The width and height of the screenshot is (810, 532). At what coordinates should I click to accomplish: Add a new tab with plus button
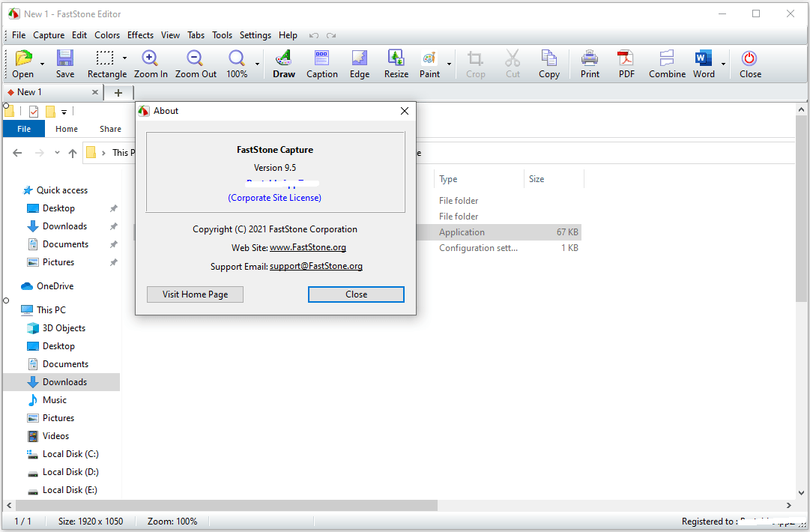(118, 92)
